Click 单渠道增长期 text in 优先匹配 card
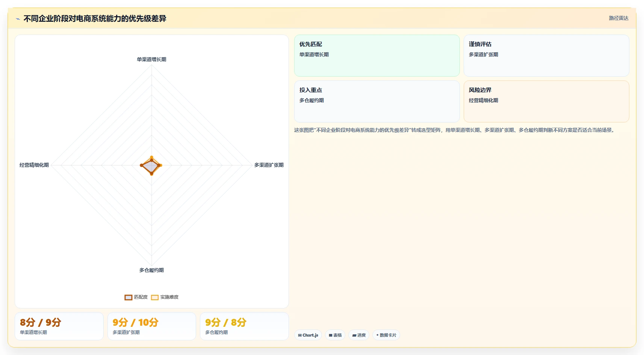The image size is (644, 355). pos(314,54)
